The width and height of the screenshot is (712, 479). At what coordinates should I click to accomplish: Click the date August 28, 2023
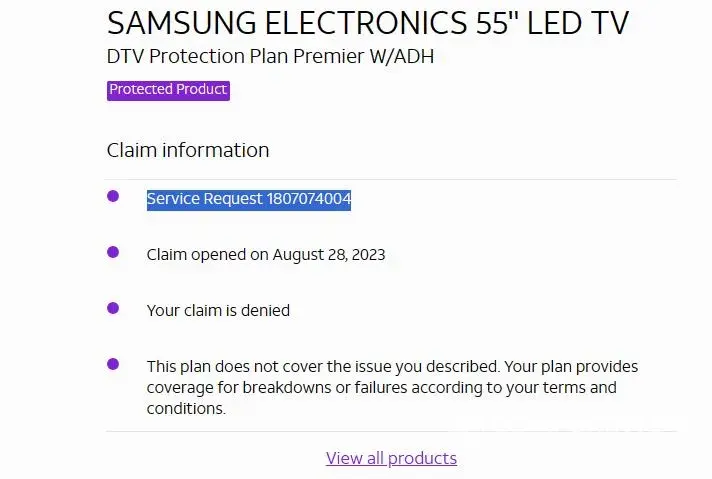pyautogui.click(x=331, y=255)
